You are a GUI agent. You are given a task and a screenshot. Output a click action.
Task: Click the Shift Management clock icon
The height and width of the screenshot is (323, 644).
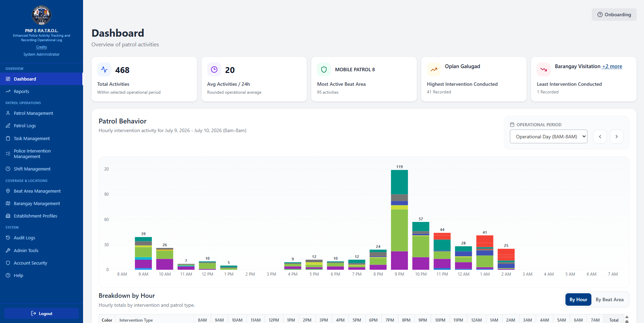pyautogui.click(x=8, y=169)
